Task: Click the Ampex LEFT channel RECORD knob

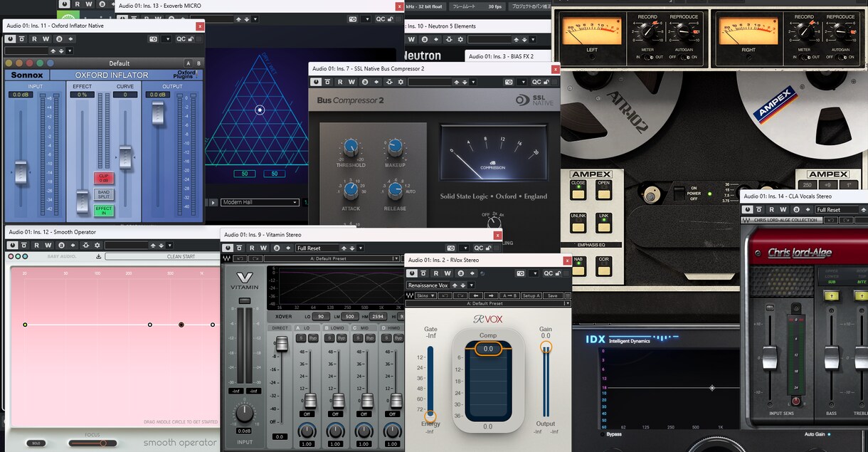Action: (x=647, y=31)
